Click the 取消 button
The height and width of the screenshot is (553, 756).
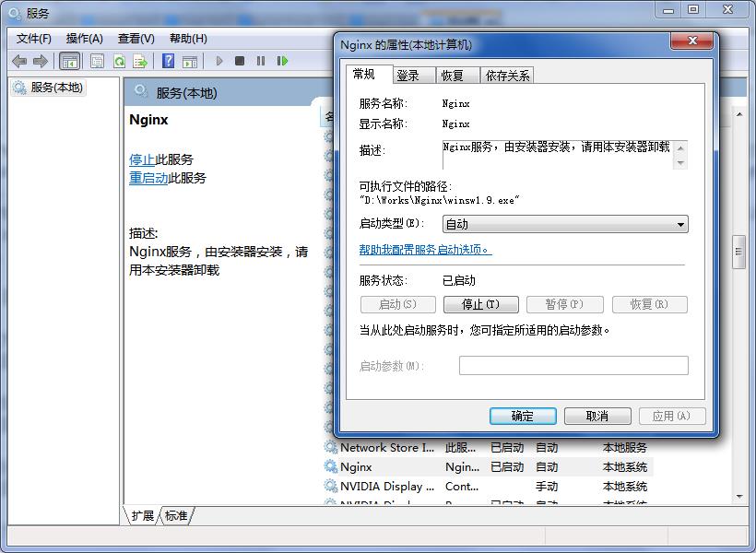tap(597, 416)
